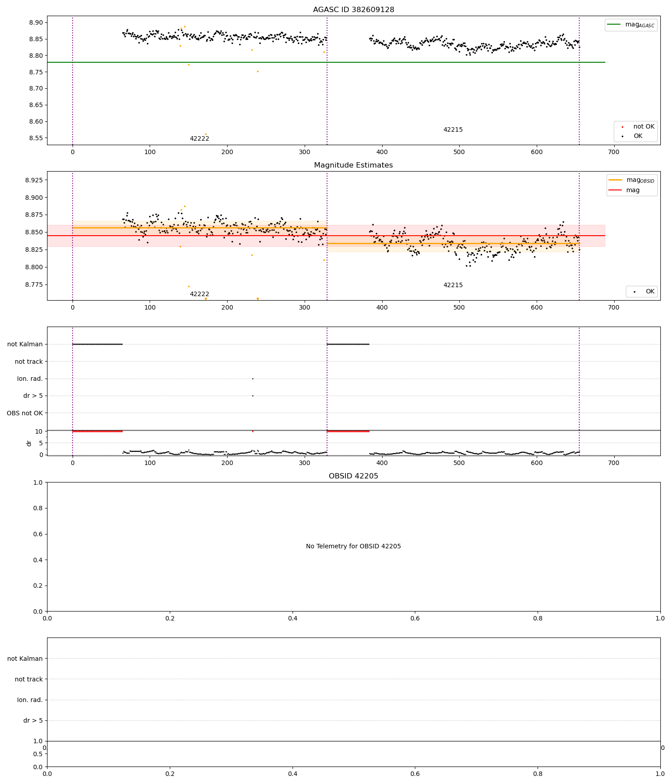Click the 'Ion. rad.' label in the bottom plot

pos(30,700)
